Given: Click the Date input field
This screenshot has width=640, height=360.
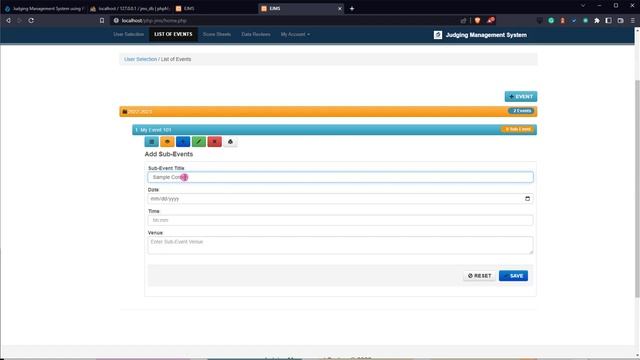Looking at the screenshot, I should tap(340, 199).
